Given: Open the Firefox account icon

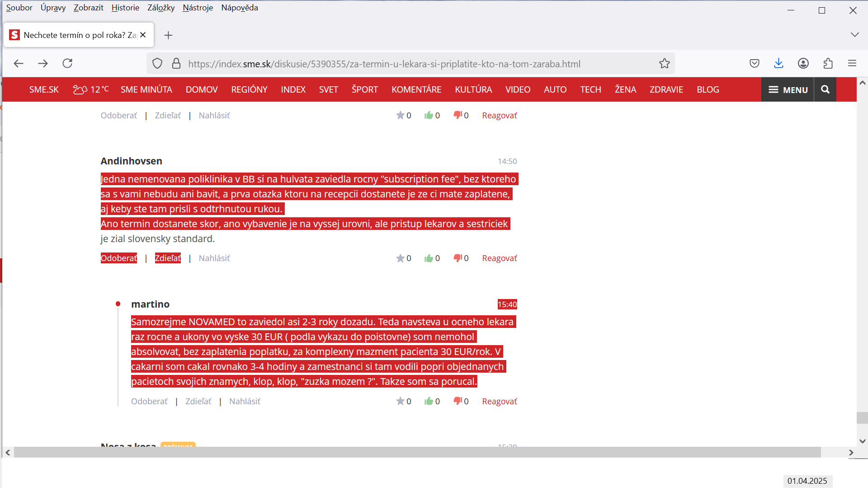Looking at the screenshot, I should (803, 64).
